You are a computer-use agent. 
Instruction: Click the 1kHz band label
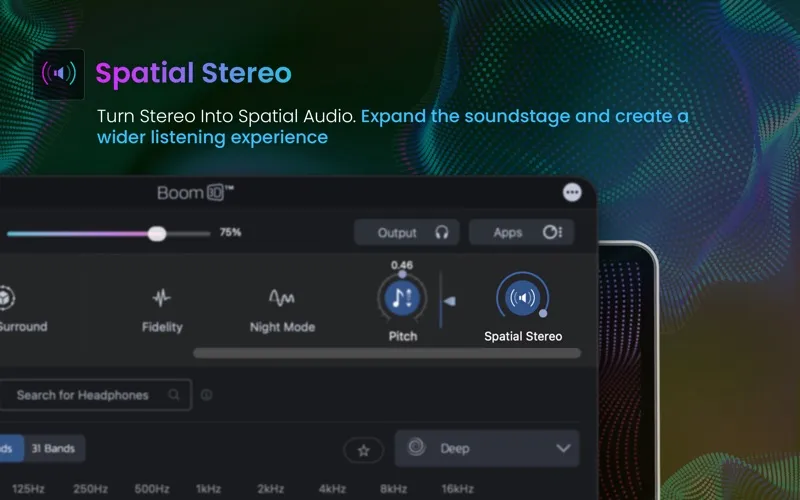[208, 489]
